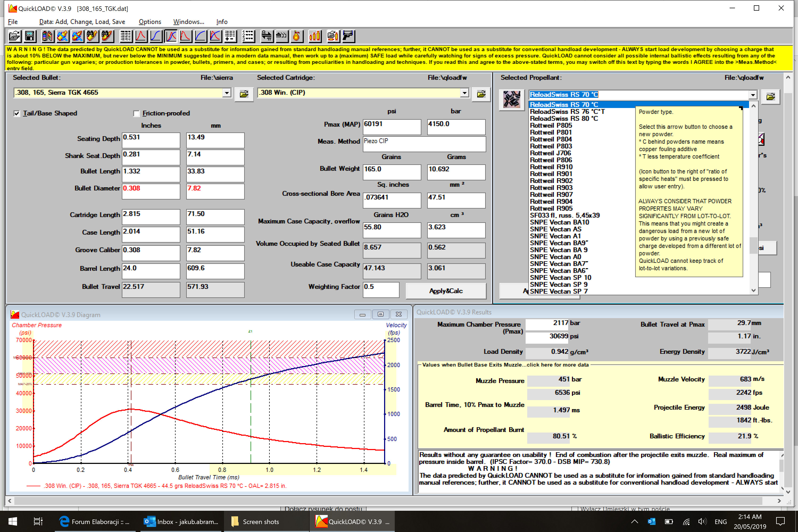Viewport: 798px width, 532px height.
Task: Click the Weighting Factor input field
Action: [380, 290]
